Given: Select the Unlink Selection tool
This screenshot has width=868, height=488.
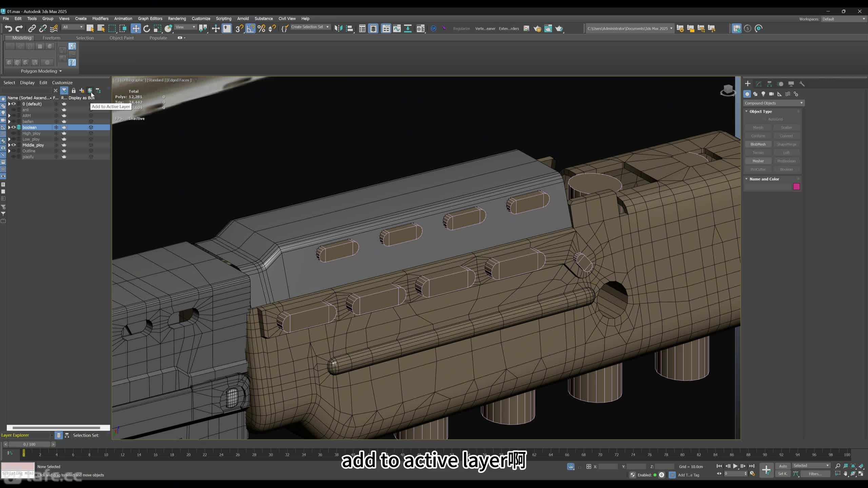Looking at the screenshot, I should point(43,28).
